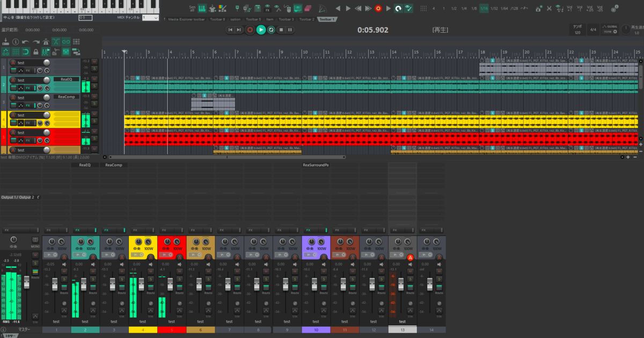This screenshot has width=644, height=338.
Task: Click the metronome icon in main toolbar
Action: [46, 41]
